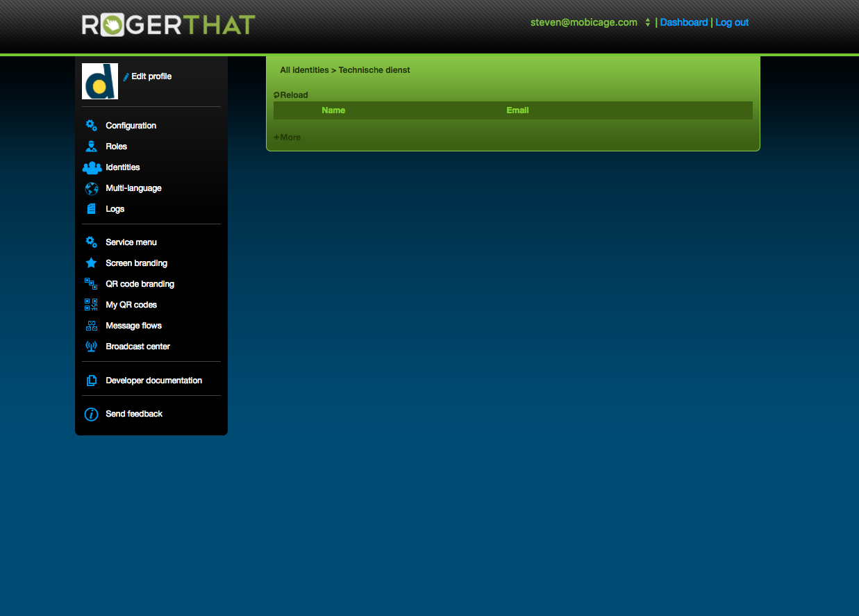Image resolution: width=859 pixels, height=616 pixels.
Task: Open the Dashboard link
Action: point(683,22)
